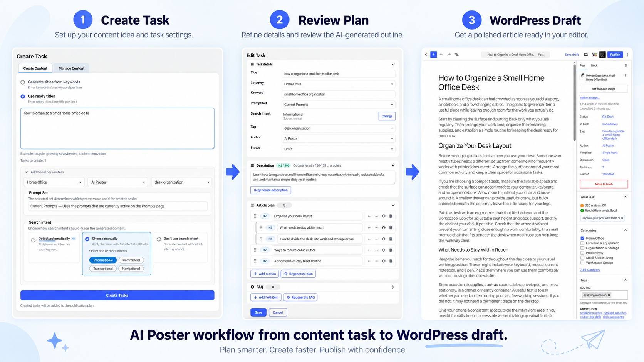
Task: Click the 'Regenerate description' button
Action: (x=271, y=190)
